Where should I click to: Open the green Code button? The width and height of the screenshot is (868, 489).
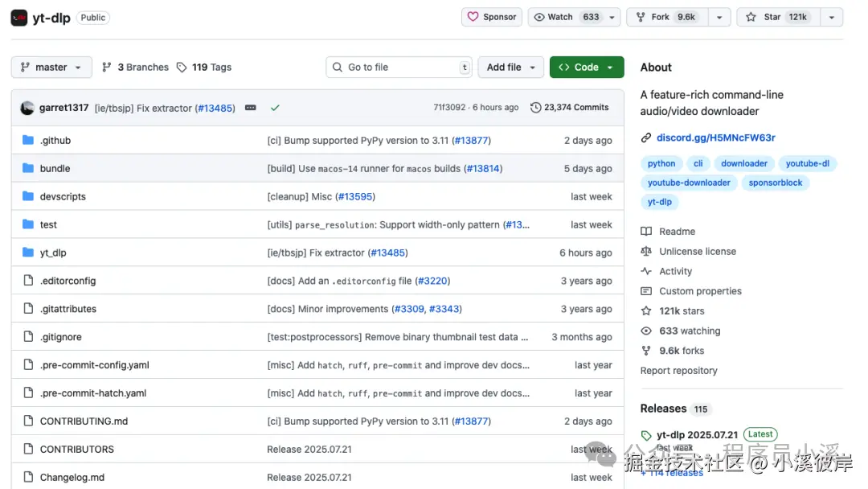pos(587,68)
